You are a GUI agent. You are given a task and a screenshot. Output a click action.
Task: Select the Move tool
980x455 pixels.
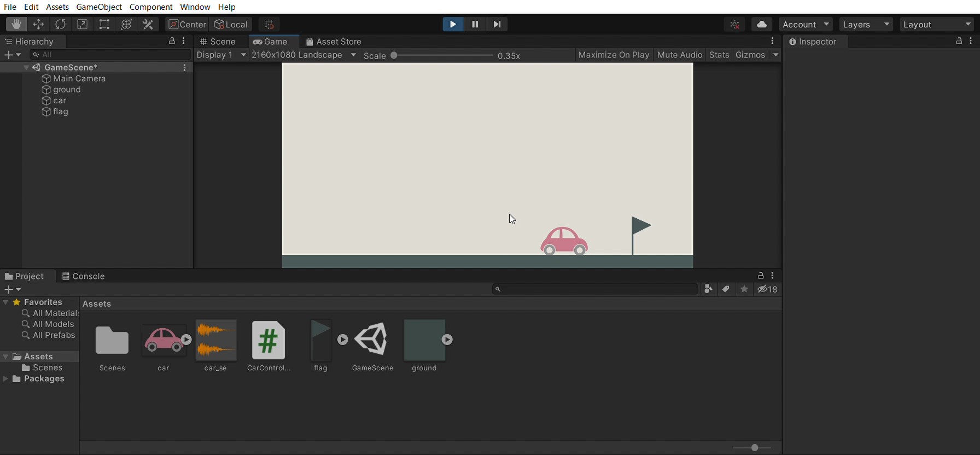(x=38, y=25)
